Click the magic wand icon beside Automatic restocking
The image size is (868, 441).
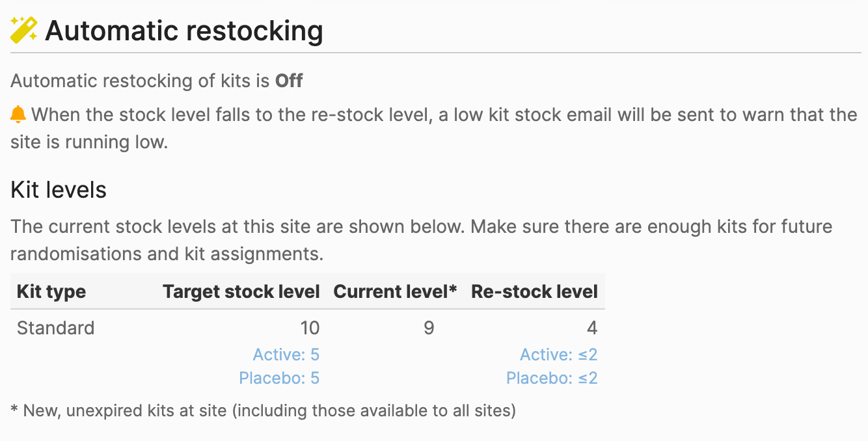pyautogui.click(x=24, y=30)
